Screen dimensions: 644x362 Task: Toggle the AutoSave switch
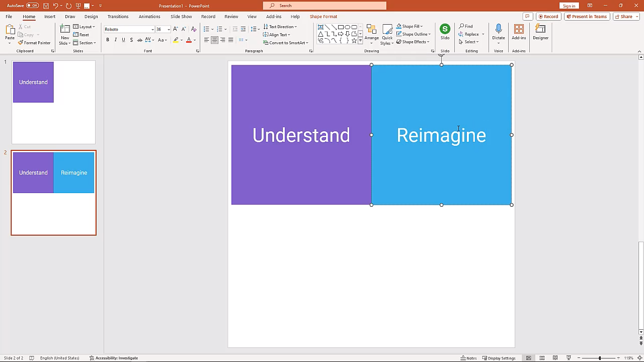[x=32, y=6]
